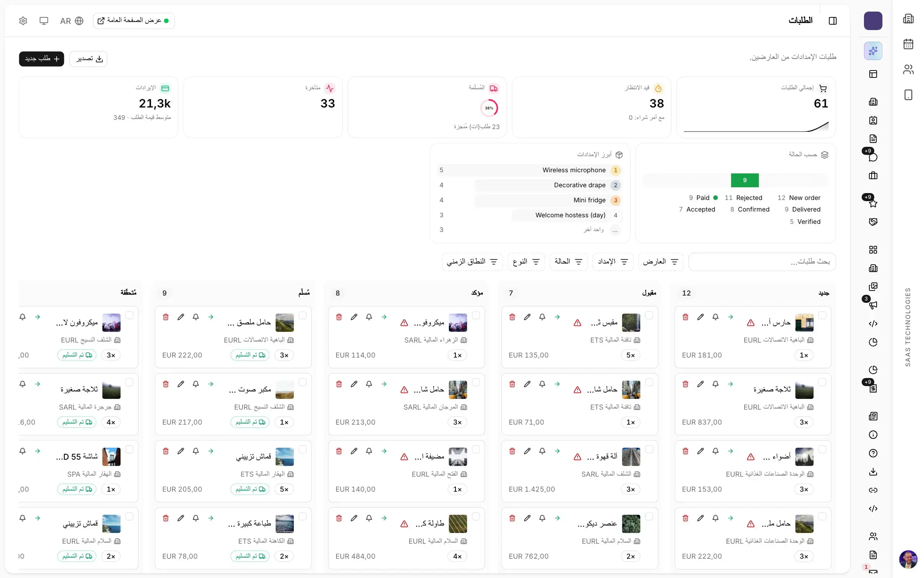Viewport: 924px width, 578px height.
Task: Select checkbox on EUR 114,00 card
Action: tap(476, 315)
